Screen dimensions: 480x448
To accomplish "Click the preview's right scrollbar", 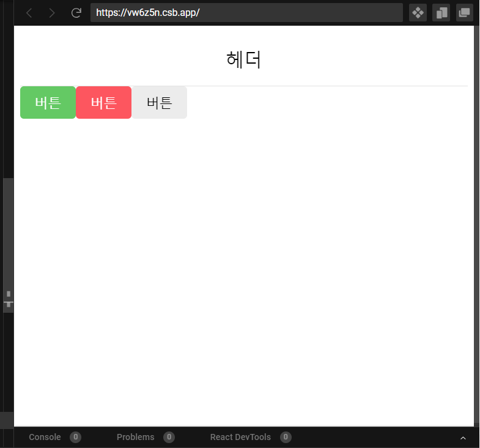I will 476,226.
